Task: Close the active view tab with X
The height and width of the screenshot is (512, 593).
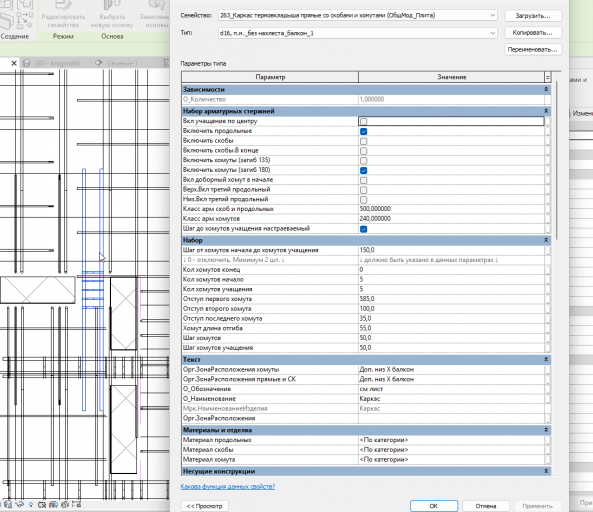Action: [14, 63]
